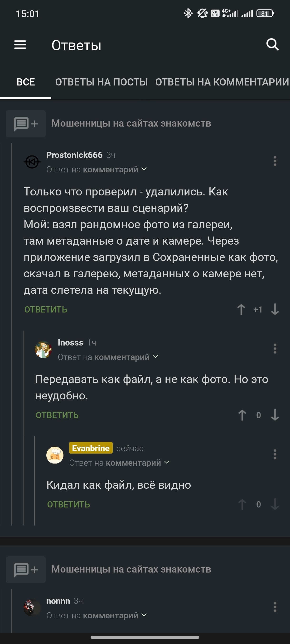Open three-dot menu on Prostonick666's comment
Screen dimensions: 290x644
click(275, 161)
